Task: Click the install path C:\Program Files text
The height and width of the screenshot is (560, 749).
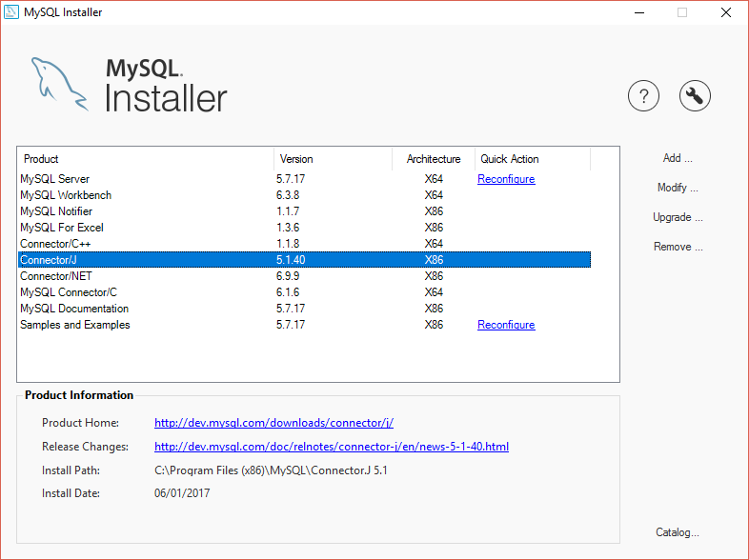Action: tap(271, 470)
